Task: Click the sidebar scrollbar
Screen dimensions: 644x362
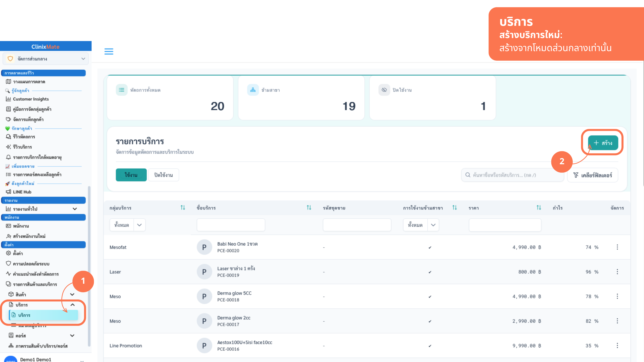Action: click(x=89, y=266)
